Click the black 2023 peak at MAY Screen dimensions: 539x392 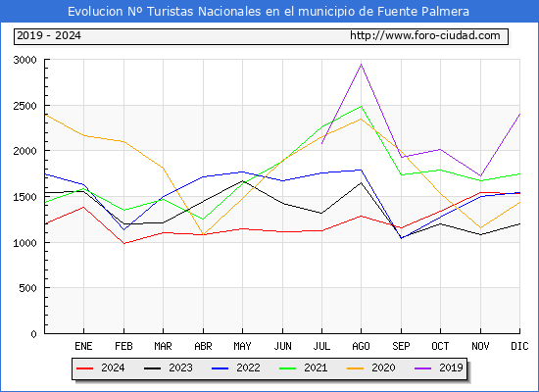(243, 181)
